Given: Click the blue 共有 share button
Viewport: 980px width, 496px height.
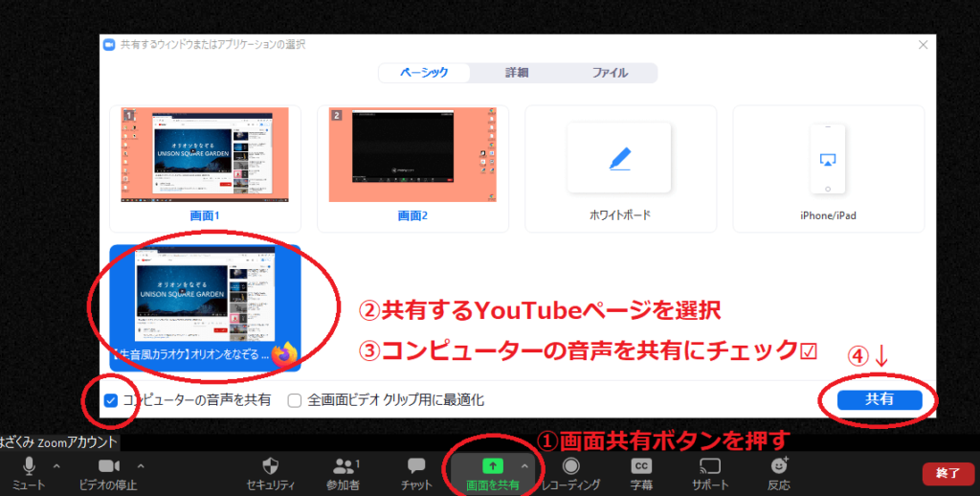Looking at the screenshot, I should click(x=880, y=400).
